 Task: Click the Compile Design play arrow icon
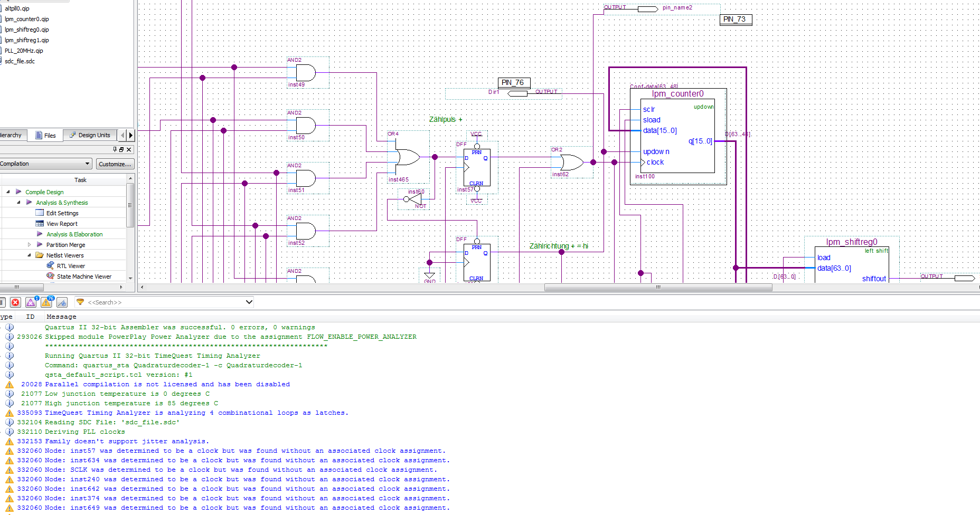coord(18,192)
